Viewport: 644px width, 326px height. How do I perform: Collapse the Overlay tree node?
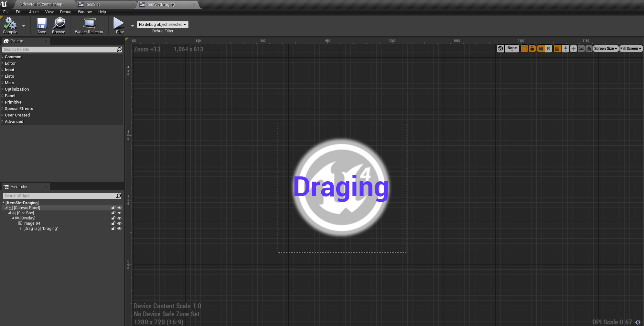pos(13,218)
